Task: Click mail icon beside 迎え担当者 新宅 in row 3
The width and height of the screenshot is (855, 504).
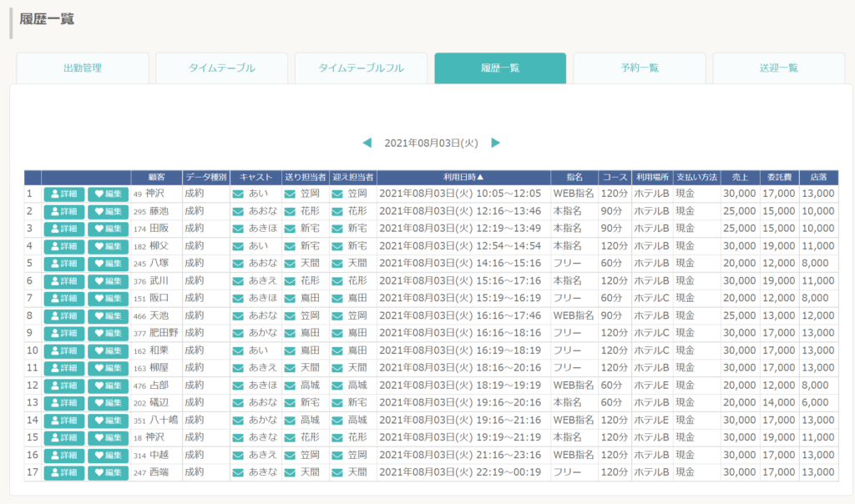Action: click(x=337, y=229)
